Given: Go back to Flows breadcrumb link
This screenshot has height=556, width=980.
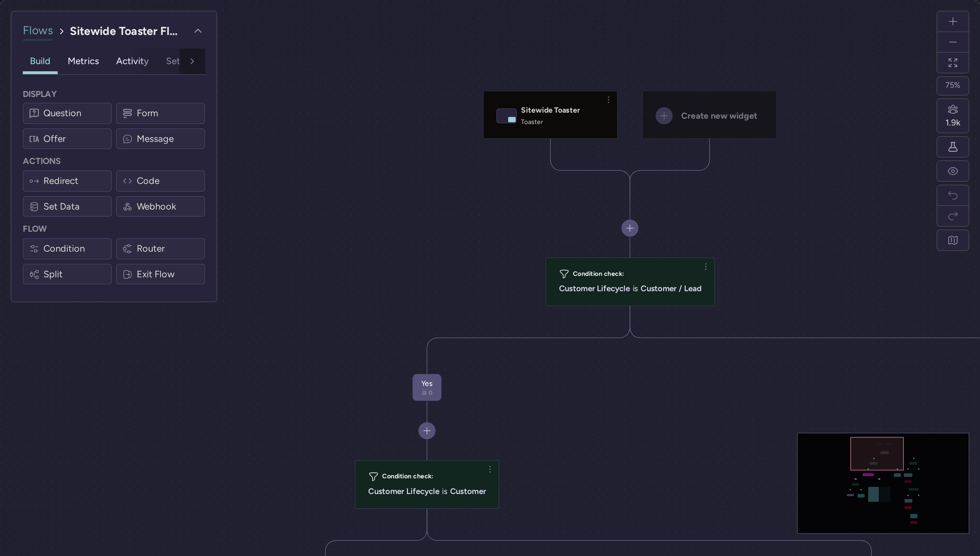Looking at the screenshot, I should point(38,31).
